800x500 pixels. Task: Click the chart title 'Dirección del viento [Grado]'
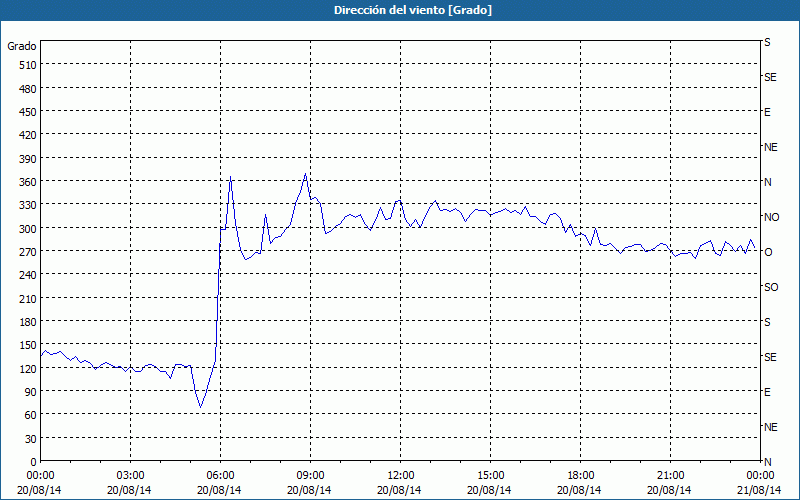point(413,10)
